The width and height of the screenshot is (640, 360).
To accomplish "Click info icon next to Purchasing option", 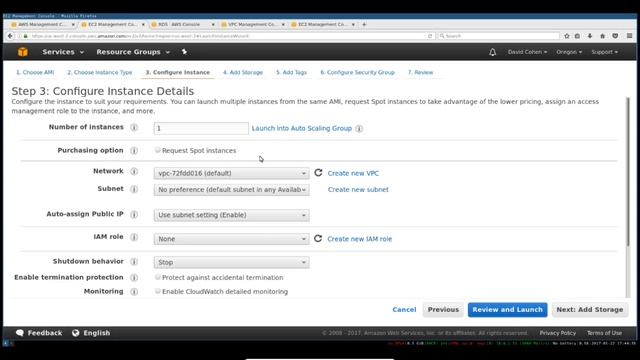I will click(x=134, y=151).
